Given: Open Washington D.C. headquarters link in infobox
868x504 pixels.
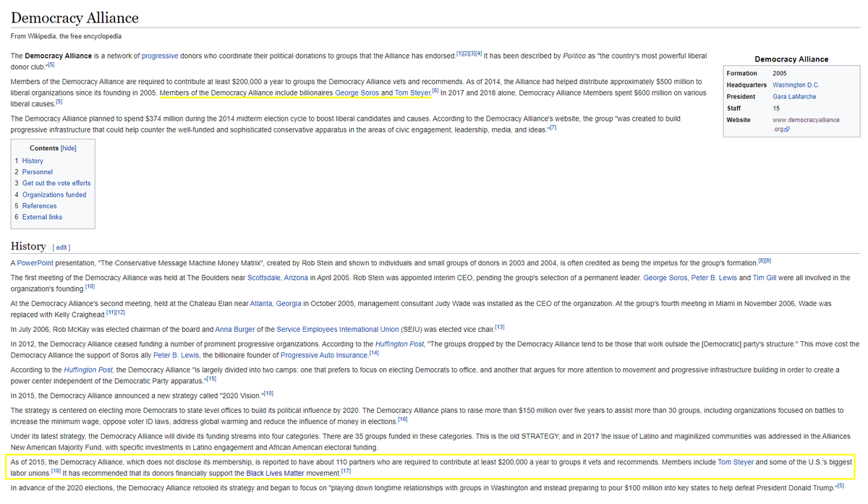Looking at the screenshot, I should pos(796,85).
